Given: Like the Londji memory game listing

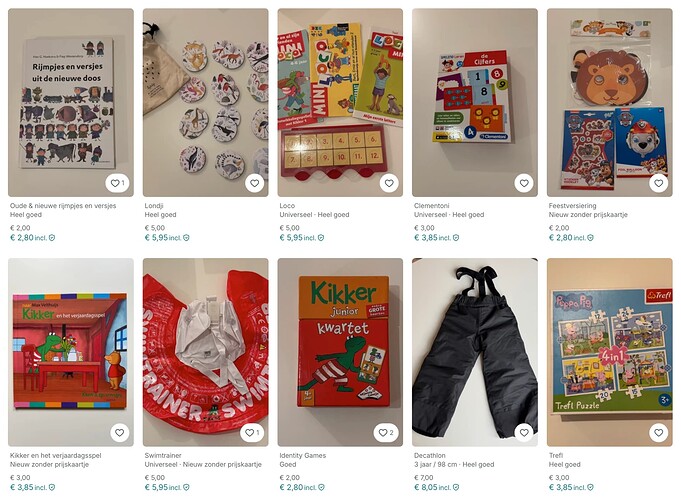Looking at the screenshot, I should coord(255,183).
